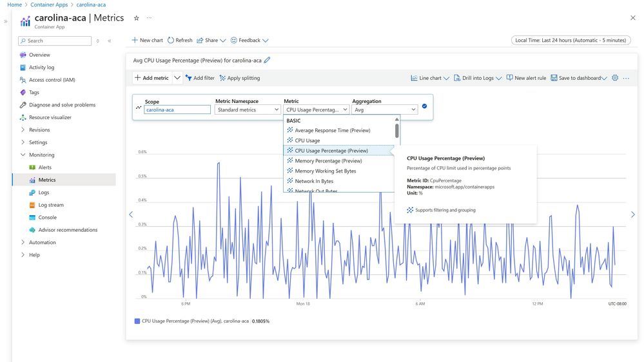The width and height of the screenshot is (644, 362).
Task: Click Apply splitting
Action: click(x=239, y=78)
